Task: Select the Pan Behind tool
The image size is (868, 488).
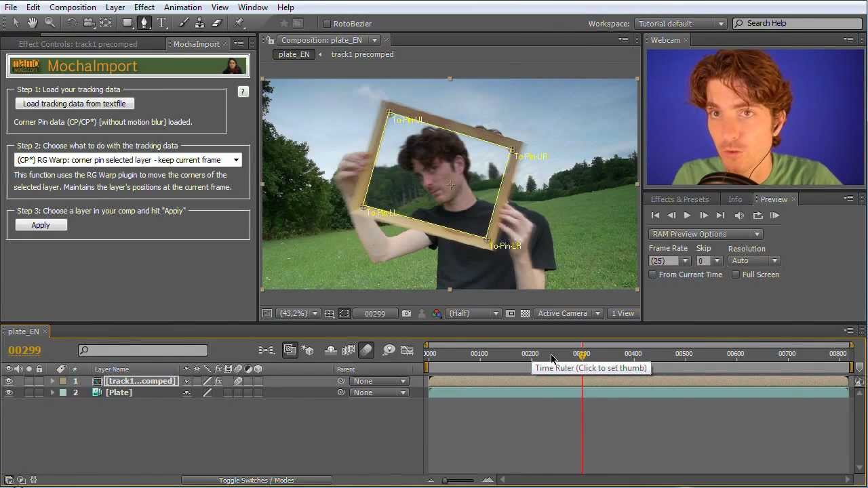Action: click(106, 23)
